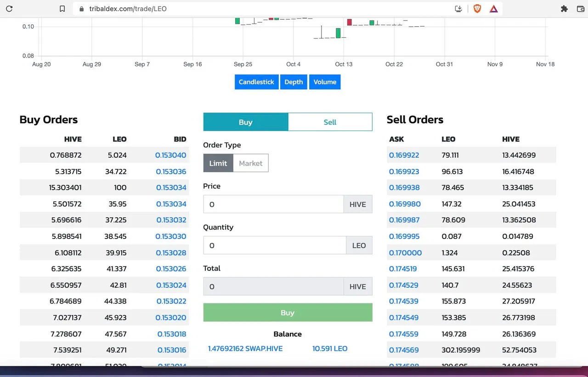
Task: Click the 302.195999 LEO sell order amount
Action: 461,350
